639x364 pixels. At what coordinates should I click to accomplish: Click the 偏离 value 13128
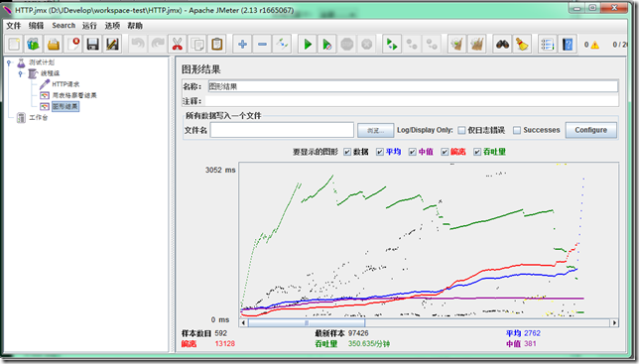coord(225,344)
